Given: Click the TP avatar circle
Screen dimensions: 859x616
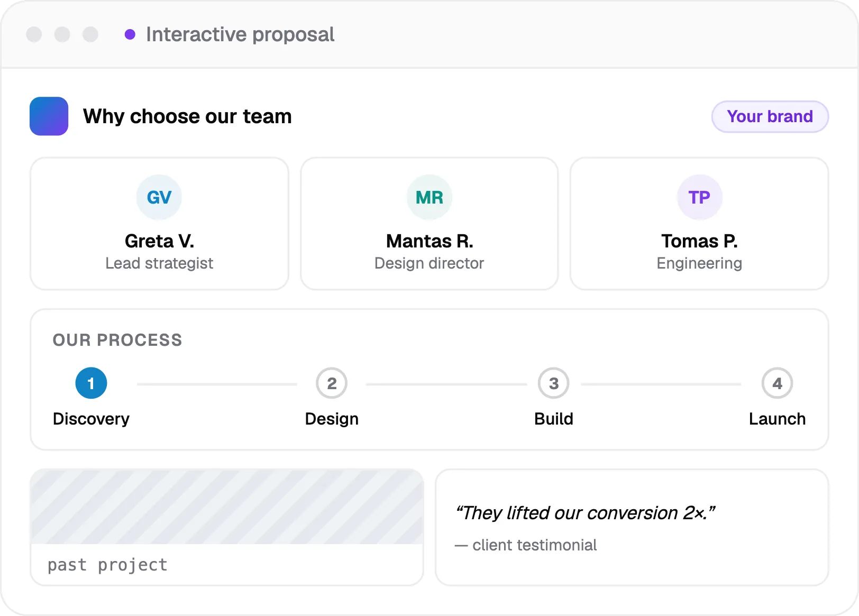Looking at the screenshot, I should pyautogui.click(x=699, y=197).
